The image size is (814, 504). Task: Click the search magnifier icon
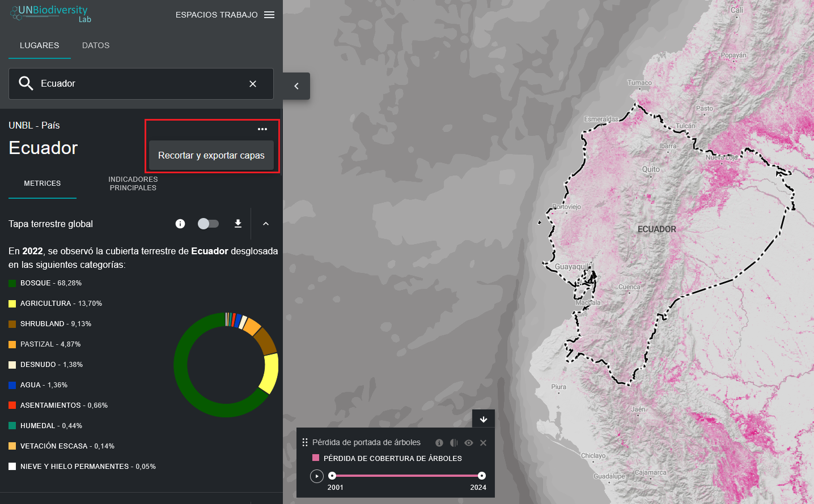(x=26, y=84)
